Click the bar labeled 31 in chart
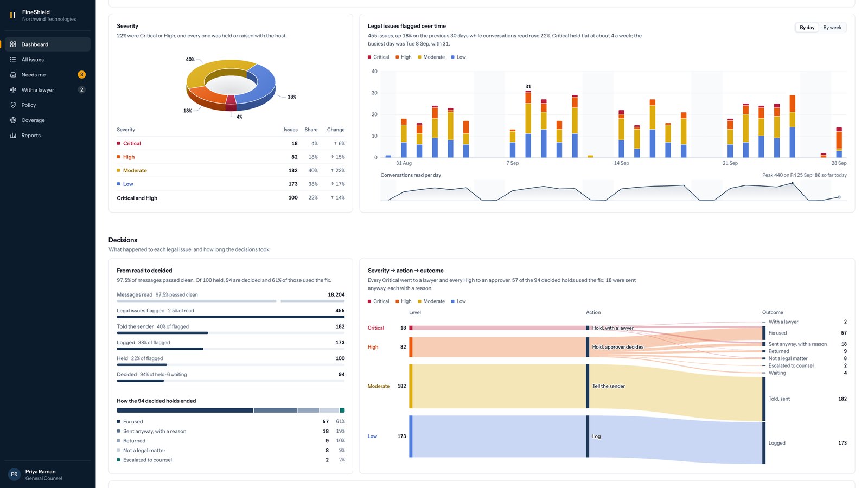 [528, 124]
